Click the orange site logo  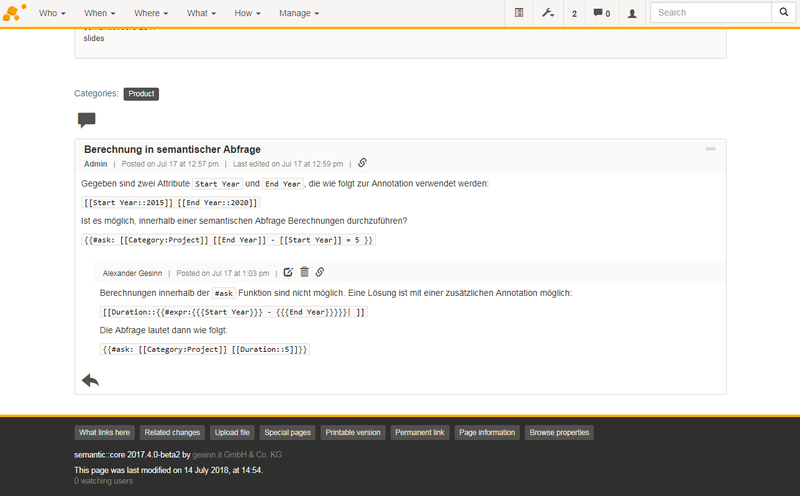[x=14, y=13]
